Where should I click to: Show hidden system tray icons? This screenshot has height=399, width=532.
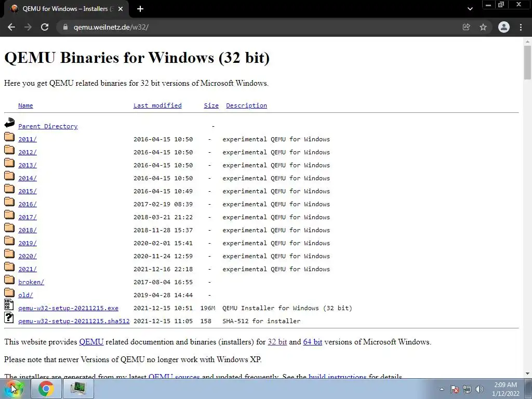442,389
